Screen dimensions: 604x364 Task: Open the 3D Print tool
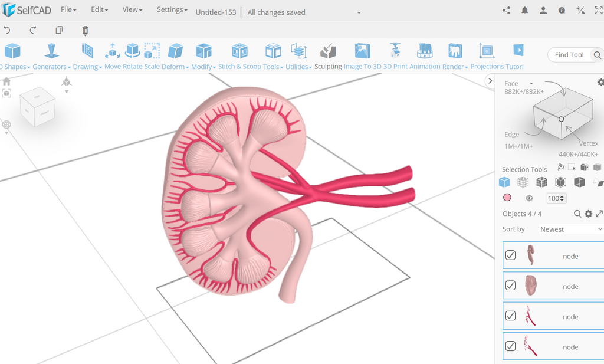tap(395, 56)
